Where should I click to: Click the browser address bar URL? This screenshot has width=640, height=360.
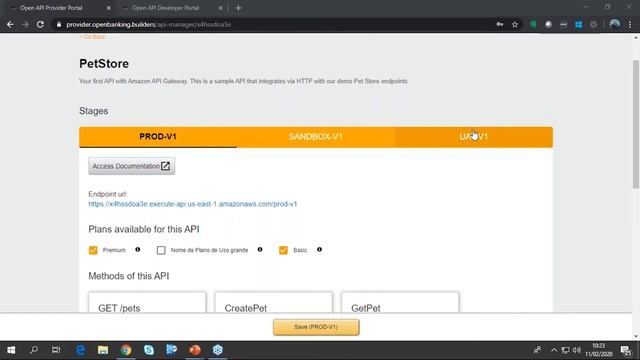(x=149, y=24)
